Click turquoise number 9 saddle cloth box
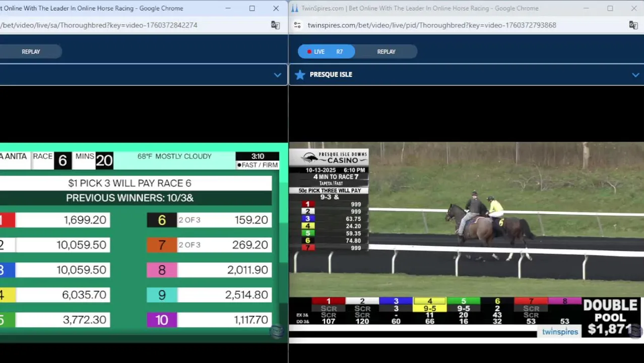Screen dimensions: 644x363 (x=162, y=295)
